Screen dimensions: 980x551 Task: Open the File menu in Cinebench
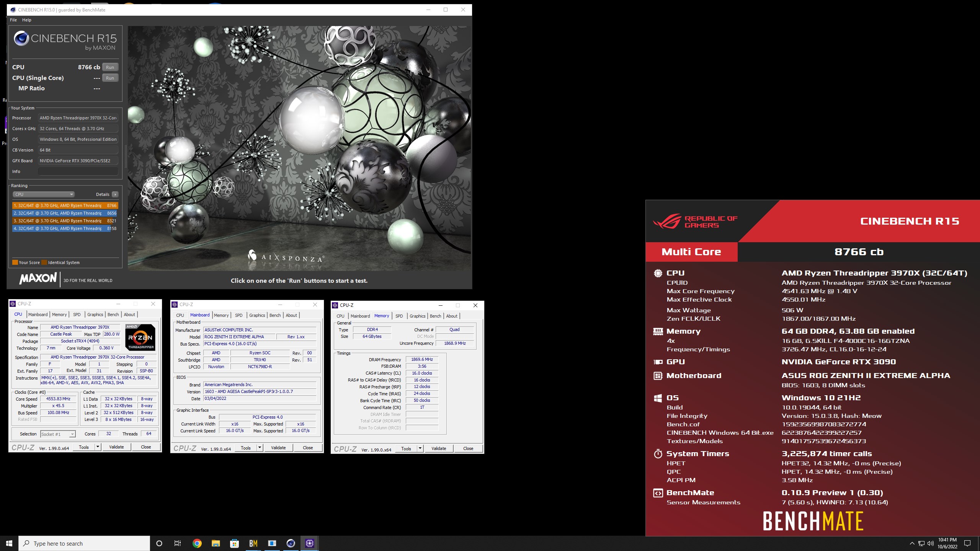click(x=13, y=20)
